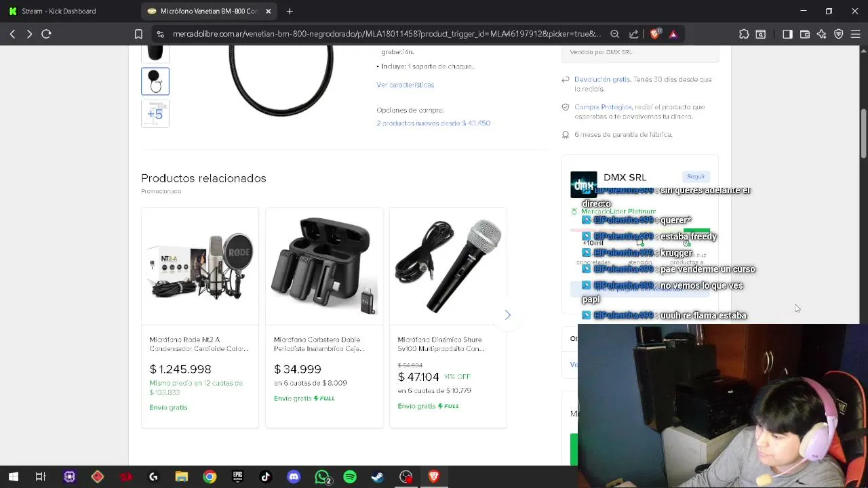Open Epic Games Launcher from taskbar

point(237,477)
